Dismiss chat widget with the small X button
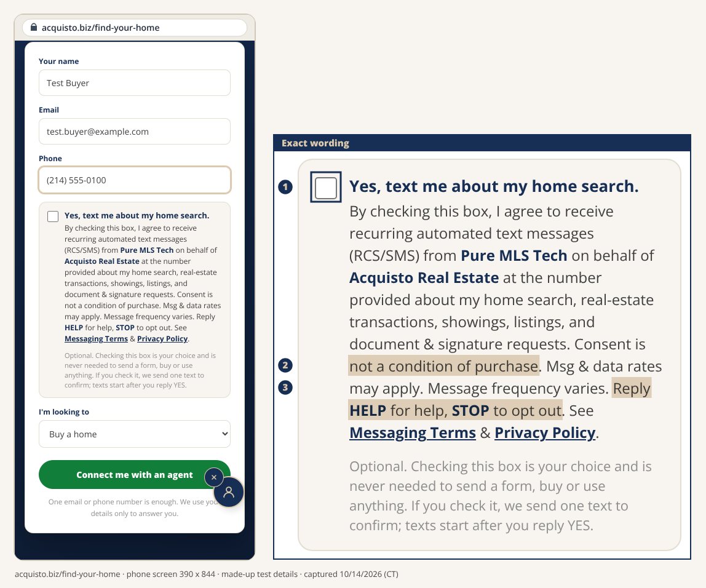706x588 pixels. (x=214, y=477)
